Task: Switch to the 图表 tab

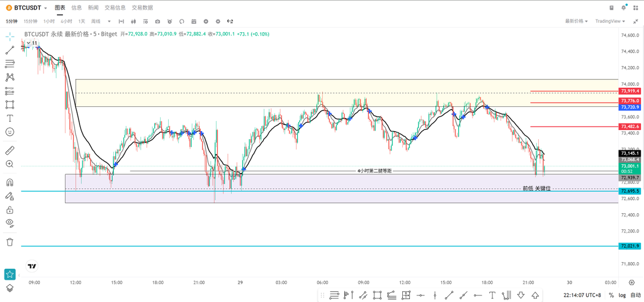Action: coord(60,8)
